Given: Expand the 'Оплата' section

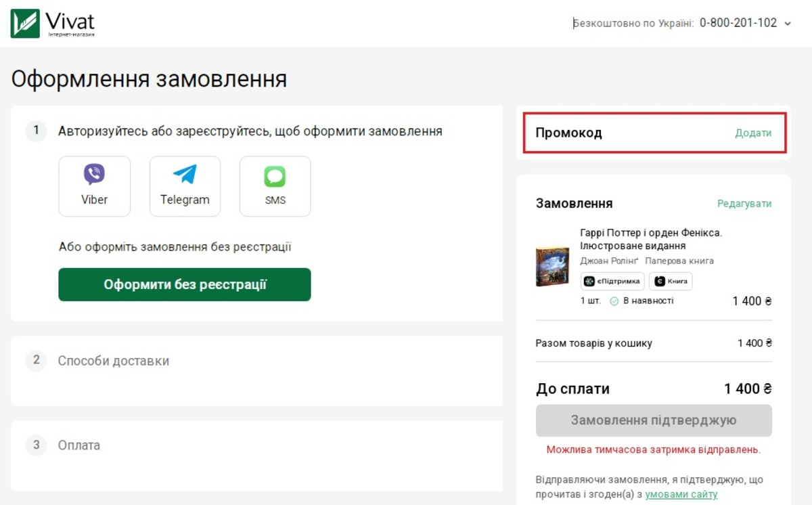Looking at the screenshot, I should point(81,445).
